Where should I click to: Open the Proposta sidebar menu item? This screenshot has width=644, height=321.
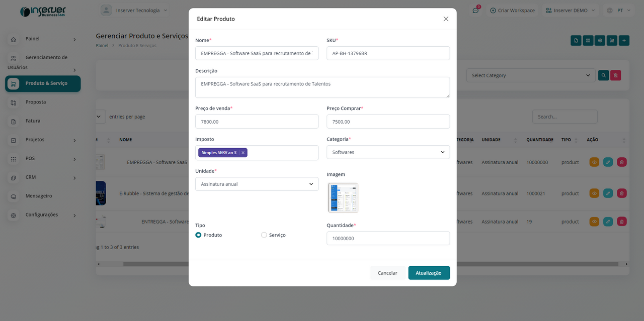click(x=36, y=102)
